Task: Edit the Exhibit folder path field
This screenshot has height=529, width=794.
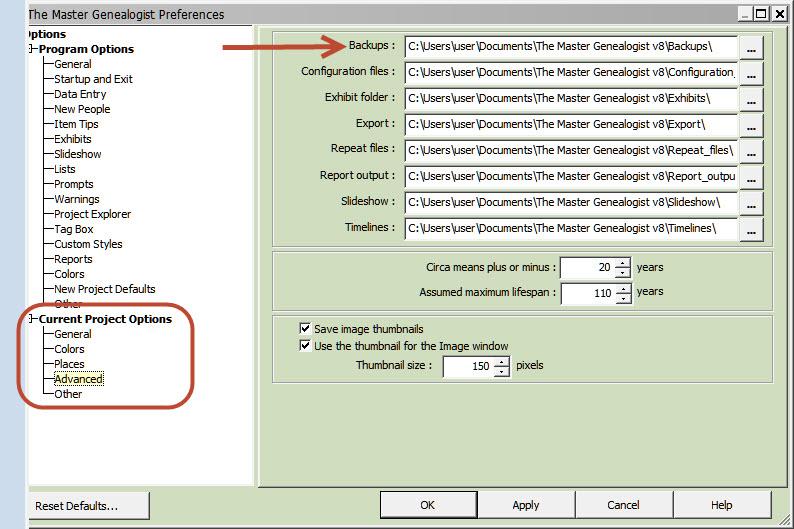Action: point(571,99)
